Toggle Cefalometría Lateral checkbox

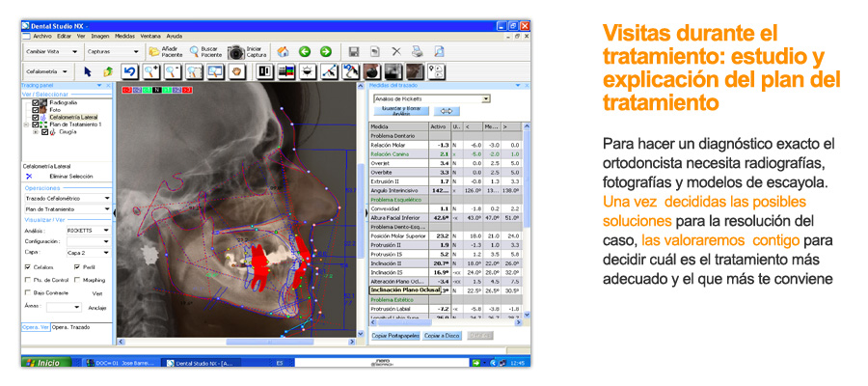coord(36,118)
